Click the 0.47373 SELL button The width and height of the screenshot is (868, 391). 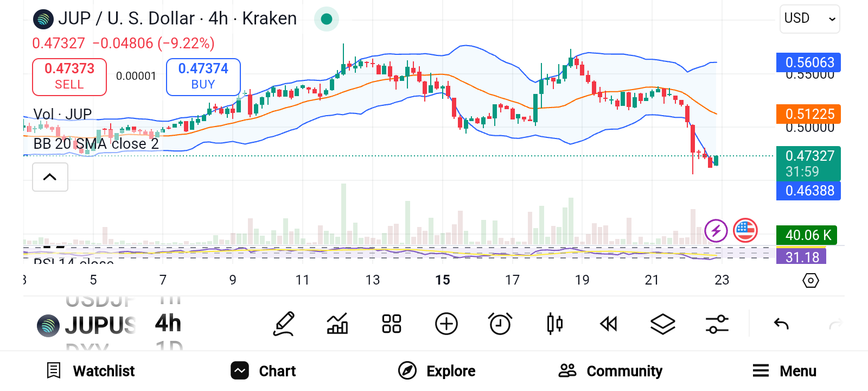coord(69,77)
